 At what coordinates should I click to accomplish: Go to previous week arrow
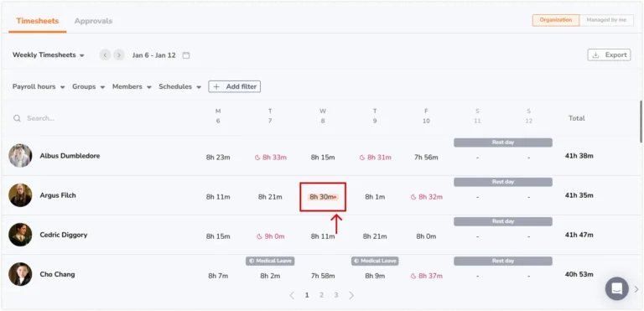(105, 55)
